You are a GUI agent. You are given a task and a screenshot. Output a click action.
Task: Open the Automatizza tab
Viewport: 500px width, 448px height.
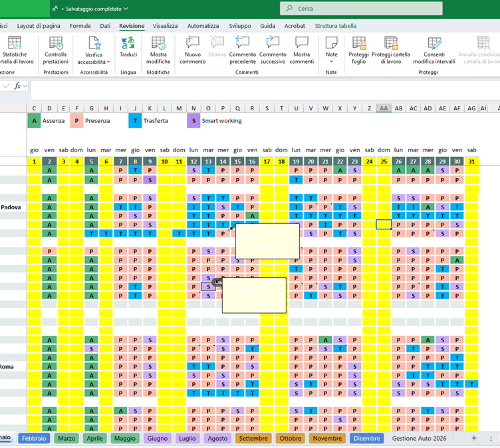[x=203, y=26]
